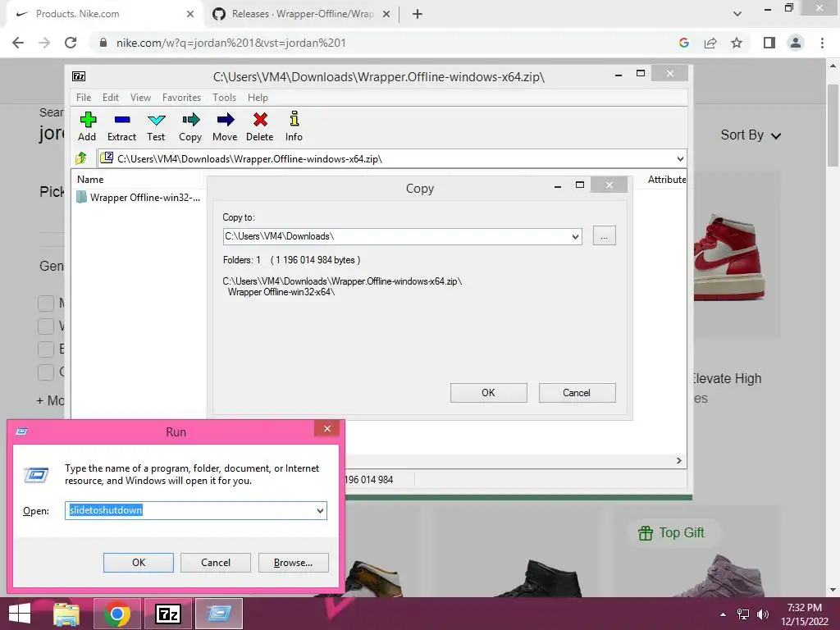Close the Run dialog
The height and width of the screenshot is (630, 840).
click(x=326, y=428)
